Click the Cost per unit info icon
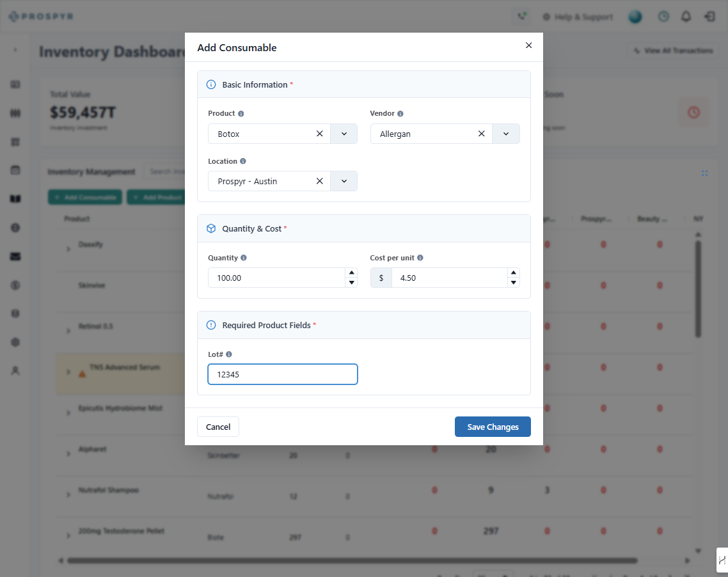This screenshot has height=577, width=728. (420, 258)
